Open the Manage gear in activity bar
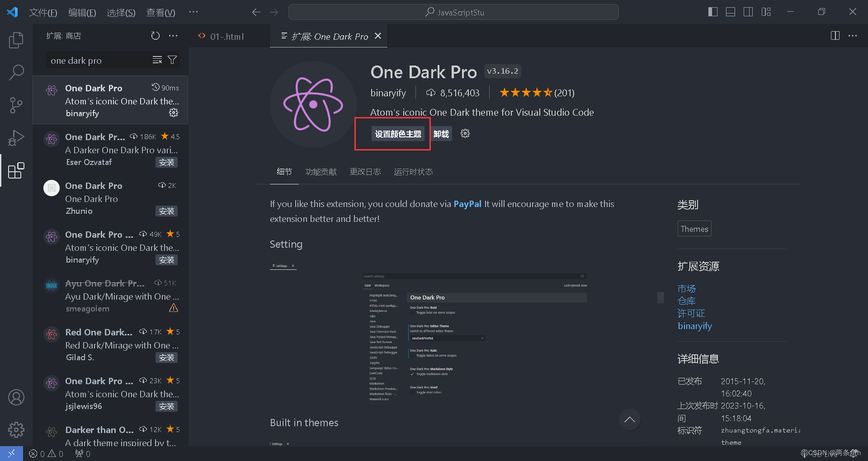Screen dimensions: 868x461 point(16,429)
